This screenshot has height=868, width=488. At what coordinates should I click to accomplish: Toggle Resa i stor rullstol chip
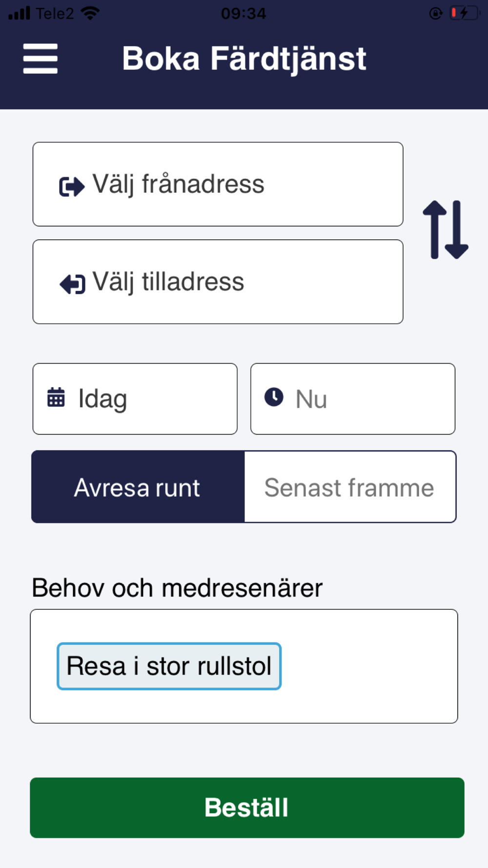[169, 666]
